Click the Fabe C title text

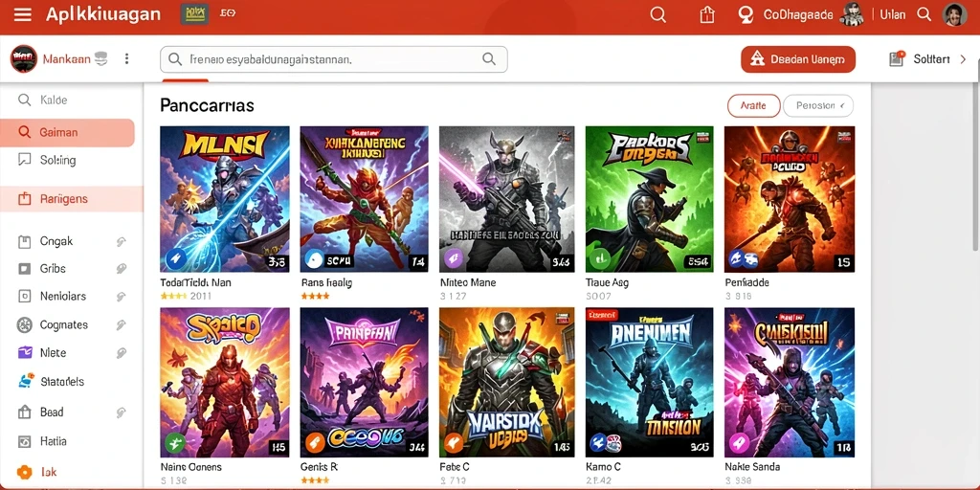tap(455, 467)
